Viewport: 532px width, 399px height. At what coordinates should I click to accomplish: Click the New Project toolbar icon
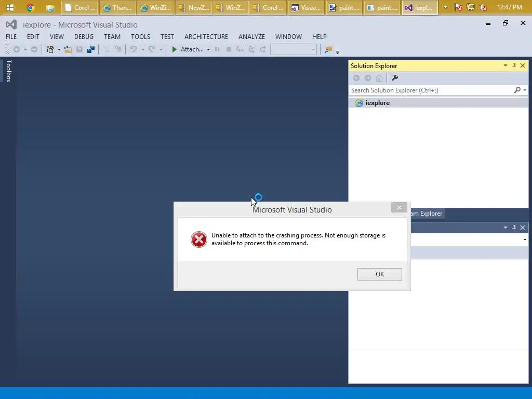[50, 49]
